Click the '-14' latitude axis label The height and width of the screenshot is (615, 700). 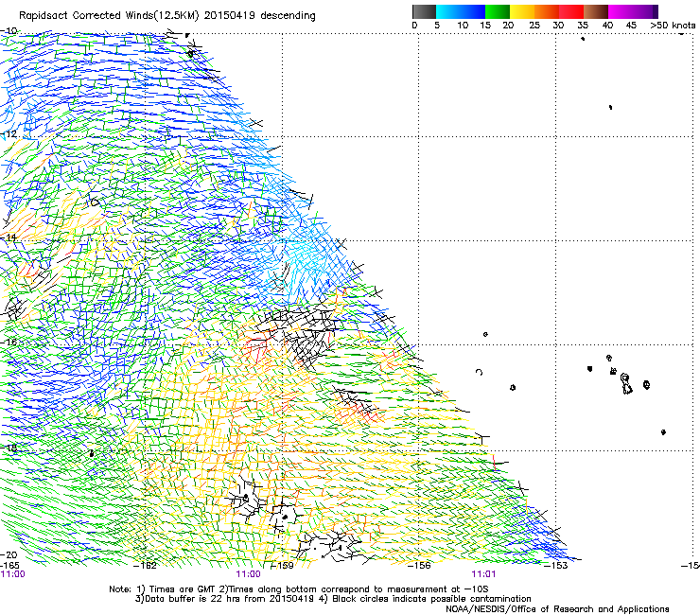(x=8, y=237)
